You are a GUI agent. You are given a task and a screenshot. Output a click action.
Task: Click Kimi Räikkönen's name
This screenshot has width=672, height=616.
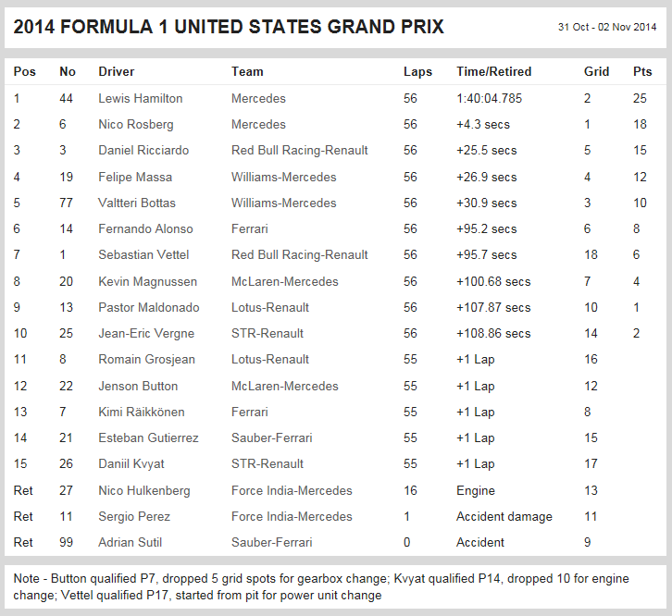(x=141, y=412)
